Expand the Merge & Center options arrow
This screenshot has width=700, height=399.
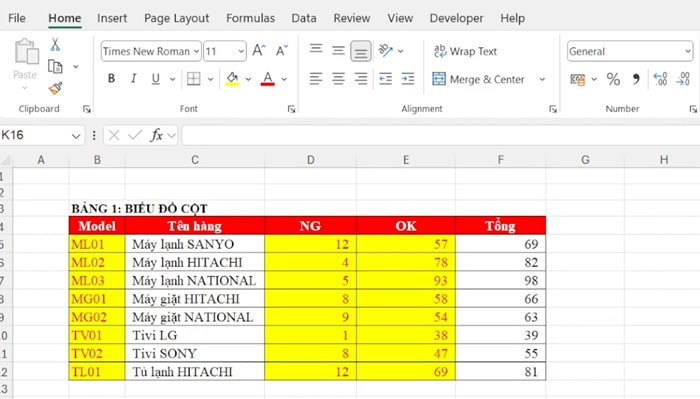(542, 79)
